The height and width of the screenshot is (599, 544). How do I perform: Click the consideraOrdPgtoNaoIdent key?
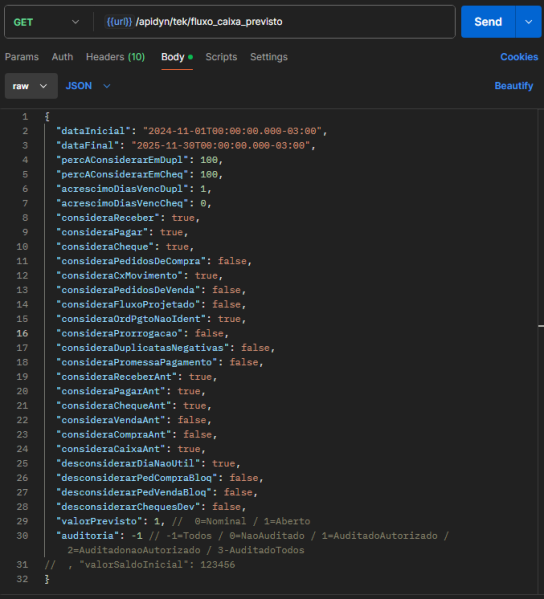[x=131, y=319]
